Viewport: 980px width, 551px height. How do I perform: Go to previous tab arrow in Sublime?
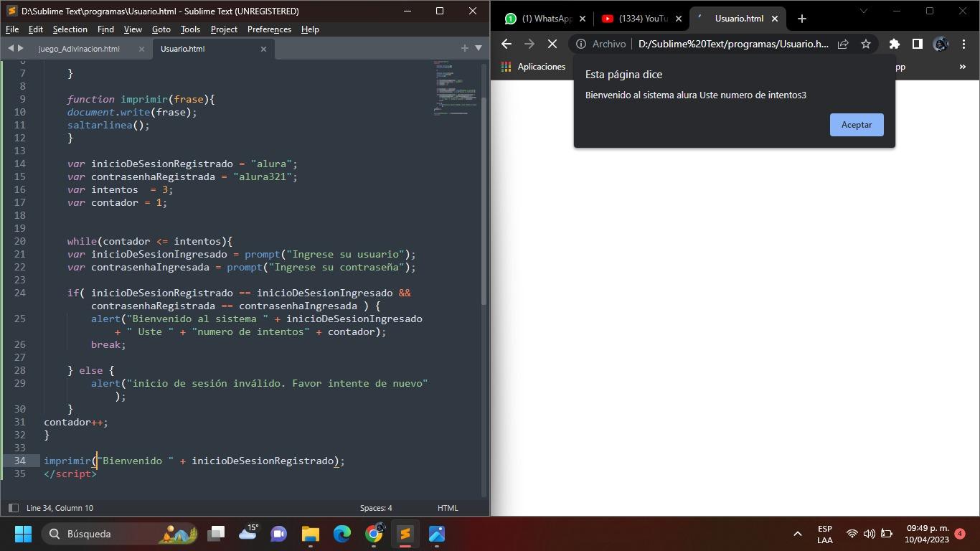11,48
